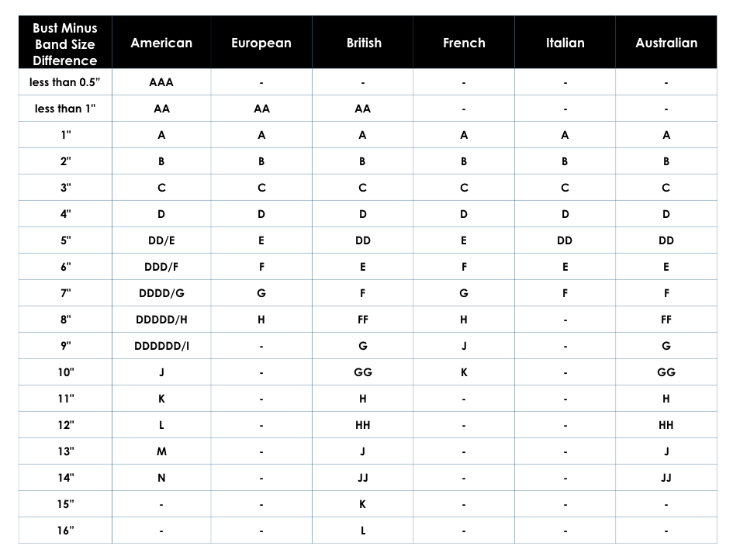
Task: Select the DDDDDD/I cell in American column
Action: (161, 346)
